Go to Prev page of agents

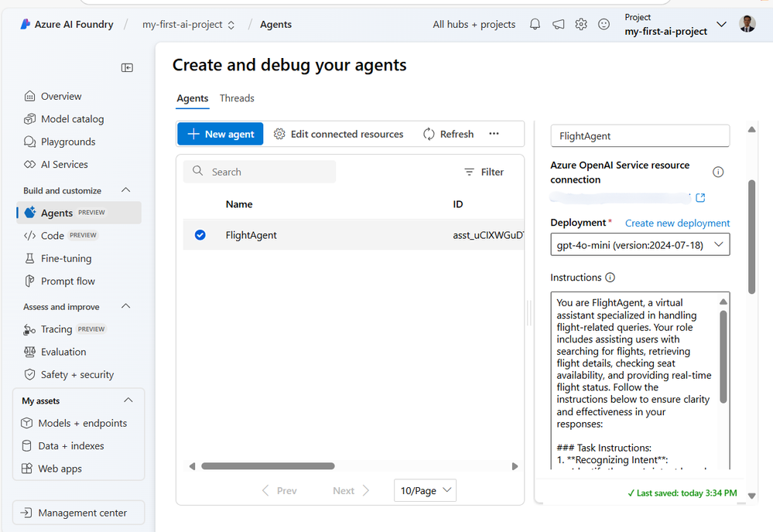(279, 490)
